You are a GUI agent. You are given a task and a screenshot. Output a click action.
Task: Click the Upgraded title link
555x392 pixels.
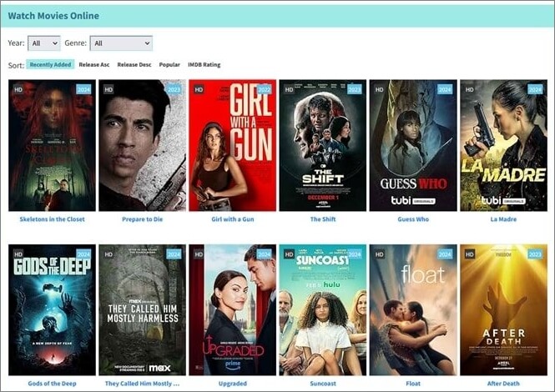tap(232, 384)
